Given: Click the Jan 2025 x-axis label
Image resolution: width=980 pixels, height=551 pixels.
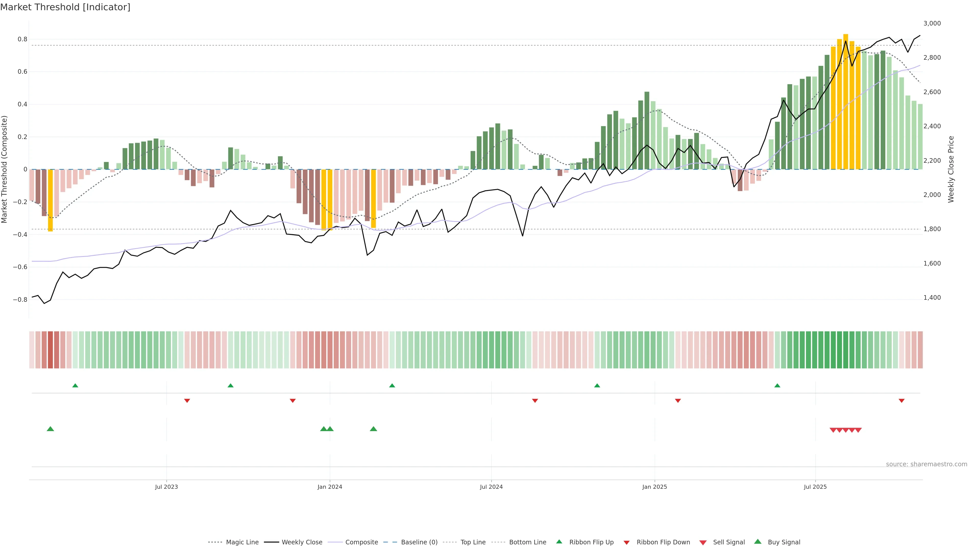Looking at the screenshot, I should click(x=654, y=487).
